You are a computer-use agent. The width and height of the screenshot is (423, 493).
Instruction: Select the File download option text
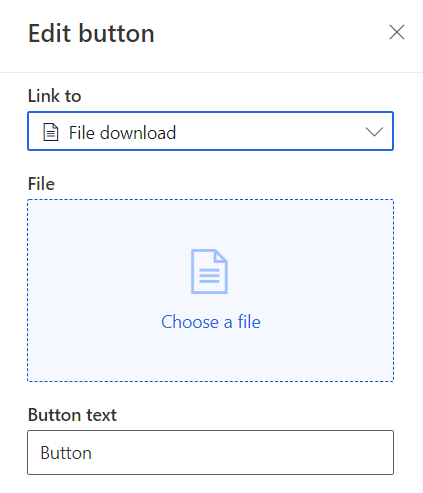click(x=122, y=133)
